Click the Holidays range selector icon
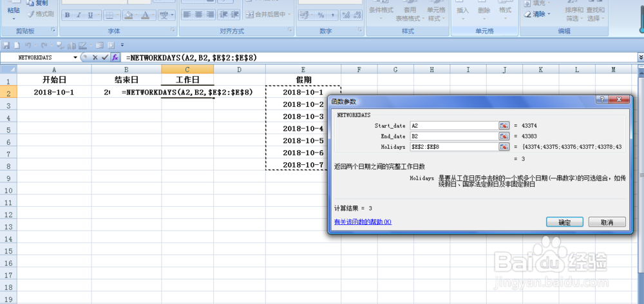 [x=504, y=147]
